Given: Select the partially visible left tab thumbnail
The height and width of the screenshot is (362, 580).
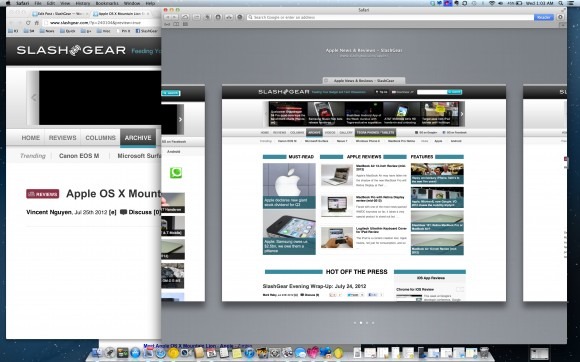Looking at the screenshot, I should pyautogui.click(x=183, y=193).
